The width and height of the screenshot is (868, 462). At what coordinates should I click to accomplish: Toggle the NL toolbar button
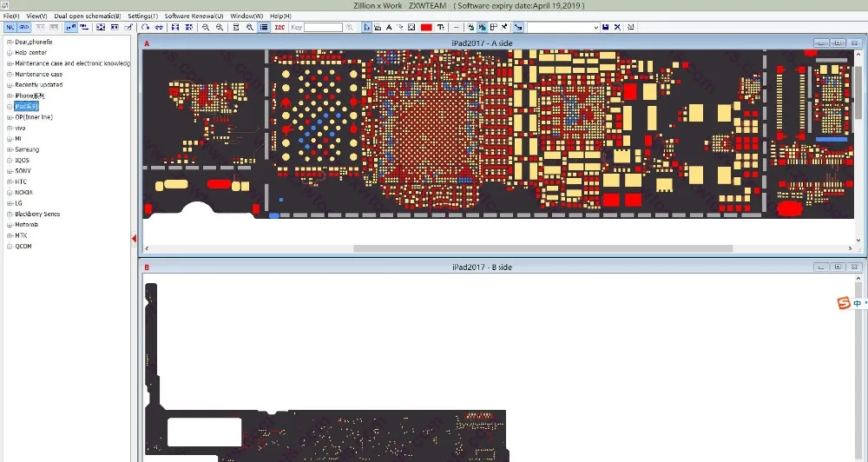tap(10, 27)
